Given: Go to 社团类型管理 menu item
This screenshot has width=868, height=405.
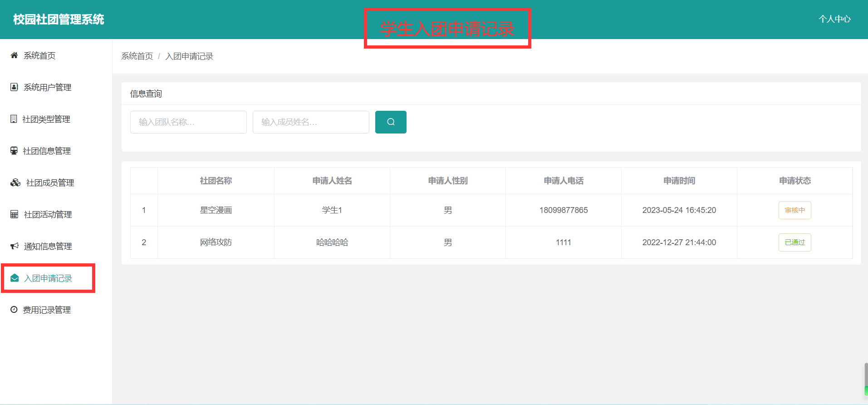Looking at the screenshot, I should [46, 119].
